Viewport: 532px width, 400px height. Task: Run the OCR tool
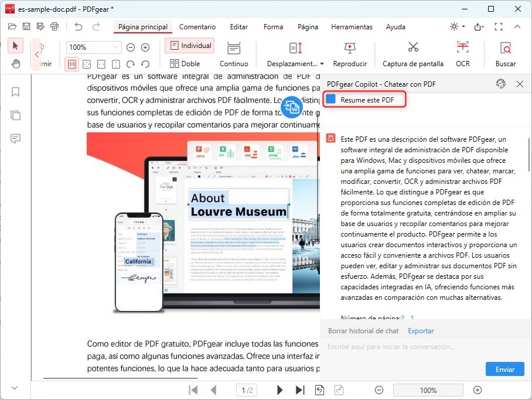[x=463, y=54]
